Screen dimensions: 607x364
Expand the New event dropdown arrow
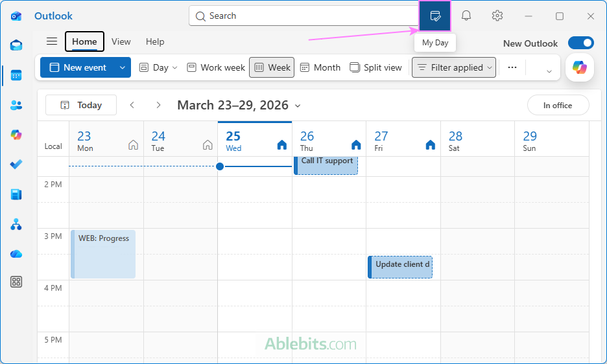tap(123, 67)
